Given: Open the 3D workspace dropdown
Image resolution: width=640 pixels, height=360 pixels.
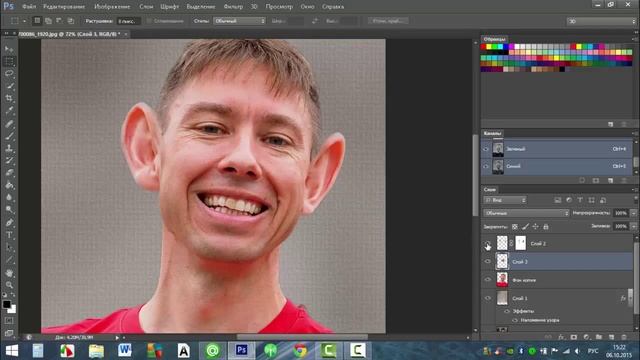Looking at the screenshot, I should tap(601, 21).
